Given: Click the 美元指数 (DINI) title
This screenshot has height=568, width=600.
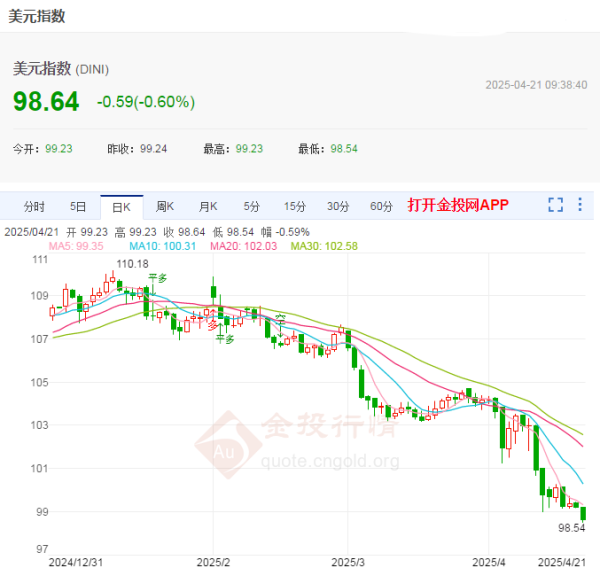Looking at the screenshot, I should [61, 69].
